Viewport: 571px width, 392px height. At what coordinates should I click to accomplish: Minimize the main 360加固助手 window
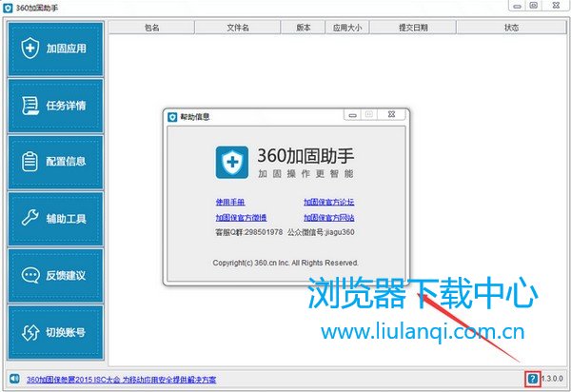(517, 6)
